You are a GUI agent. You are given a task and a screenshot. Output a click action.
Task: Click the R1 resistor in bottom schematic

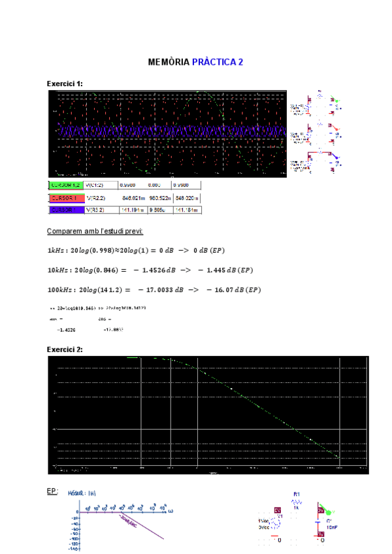(295, 502)
